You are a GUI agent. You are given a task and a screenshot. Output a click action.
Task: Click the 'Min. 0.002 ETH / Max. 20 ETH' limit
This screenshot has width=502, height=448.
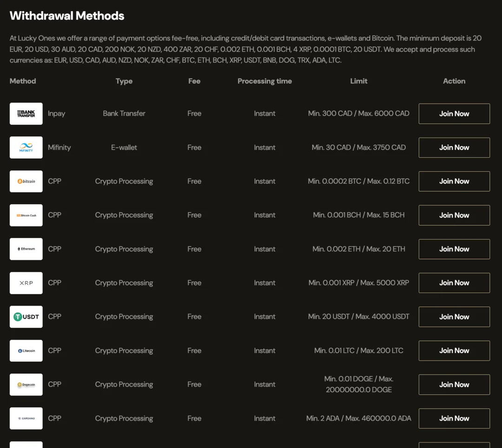(358, 249)
